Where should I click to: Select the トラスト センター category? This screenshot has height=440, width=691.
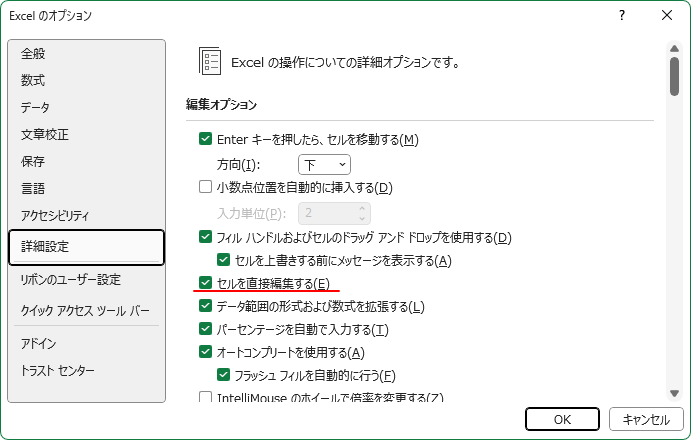click(86, 371)
